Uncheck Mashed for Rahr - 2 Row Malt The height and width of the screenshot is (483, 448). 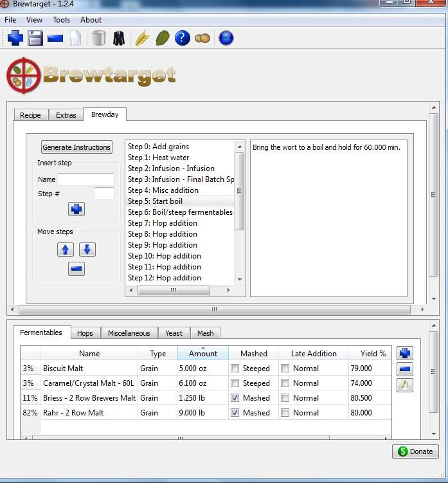(x=235, y=413)
